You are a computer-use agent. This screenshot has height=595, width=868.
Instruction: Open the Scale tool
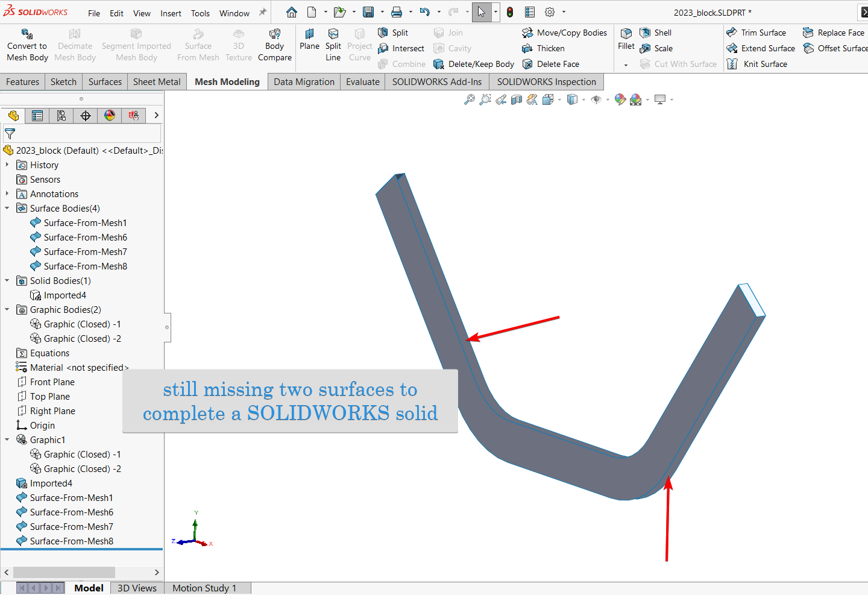[x=656, y=48]
